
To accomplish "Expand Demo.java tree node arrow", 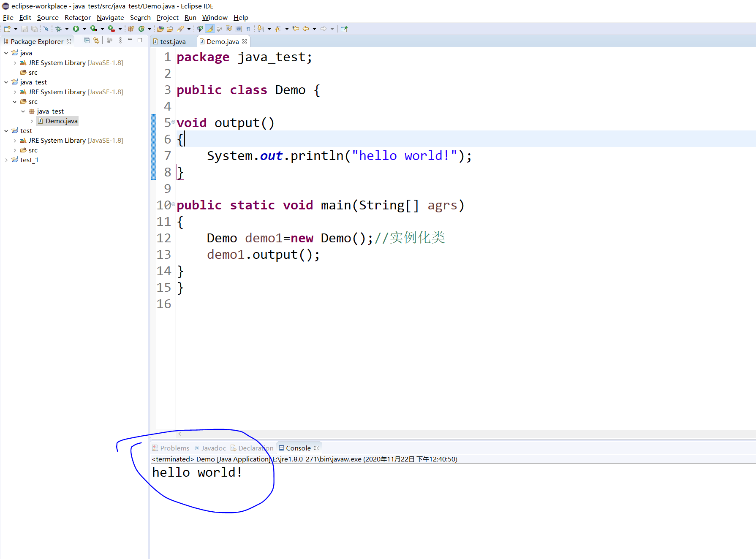I will pos(32,121).
